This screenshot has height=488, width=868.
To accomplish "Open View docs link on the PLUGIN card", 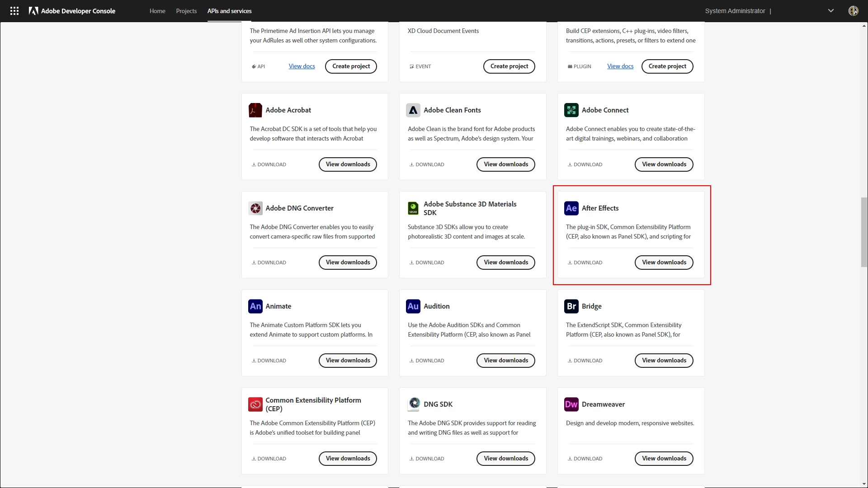I will click(x=620, y=66).
